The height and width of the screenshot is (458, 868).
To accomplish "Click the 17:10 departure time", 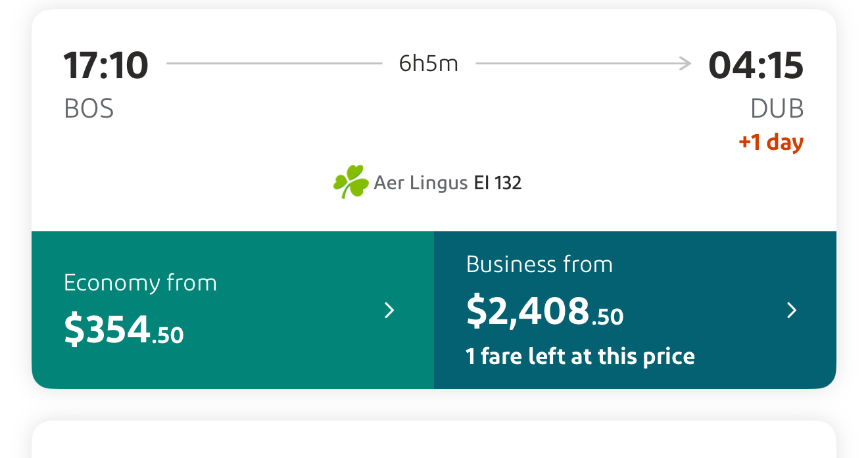I will pos(106,65).
